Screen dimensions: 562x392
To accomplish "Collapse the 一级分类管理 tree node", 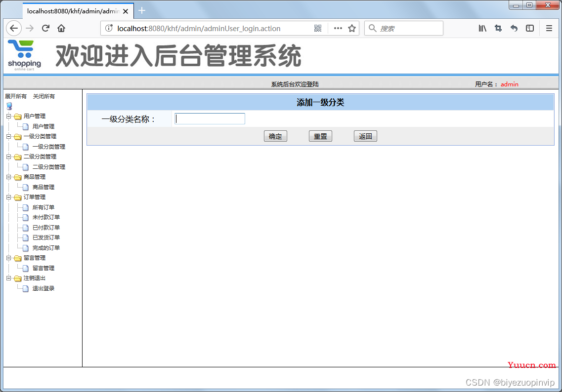I will click(8, 136).
